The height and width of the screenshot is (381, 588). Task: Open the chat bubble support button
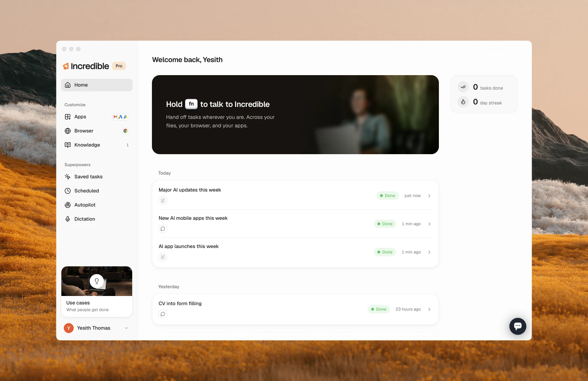(x=517, y=326)
